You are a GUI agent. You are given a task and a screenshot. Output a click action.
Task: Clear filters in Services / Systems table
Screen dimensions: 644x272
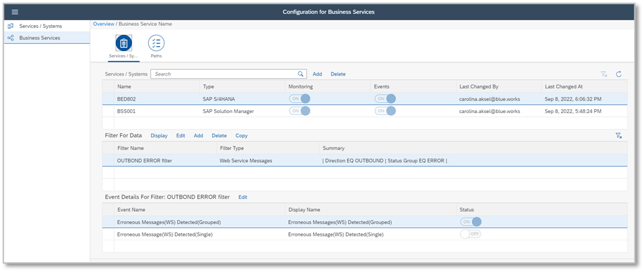click(604, 74)
